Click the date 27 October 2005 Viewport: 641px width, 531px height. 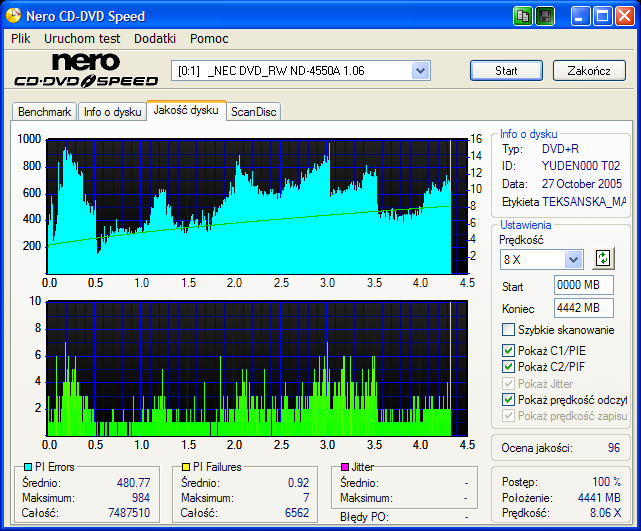tap(582, 184)
